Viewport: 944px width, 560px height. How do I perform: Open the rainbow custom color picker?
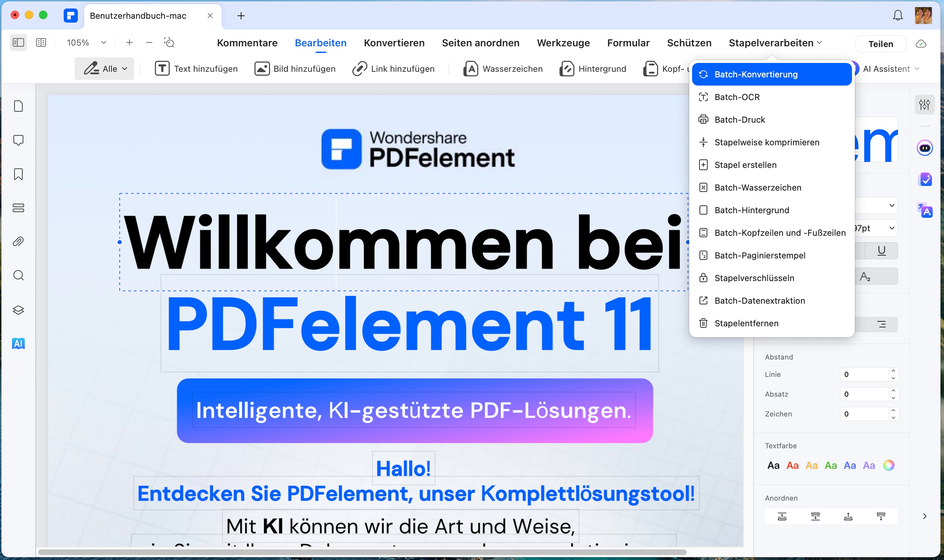point(888,465)
